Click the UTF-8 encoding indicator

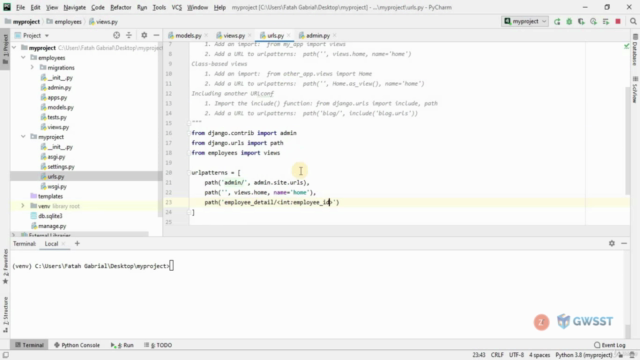pyautogui.click(x=516, y=355)
